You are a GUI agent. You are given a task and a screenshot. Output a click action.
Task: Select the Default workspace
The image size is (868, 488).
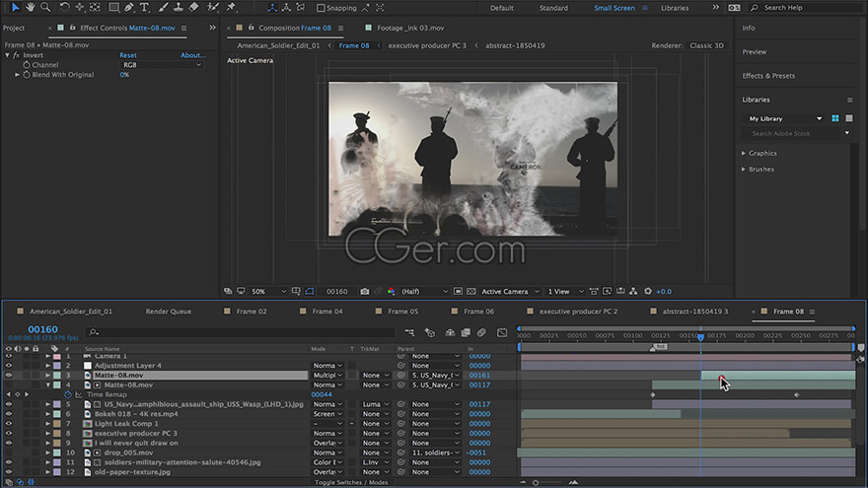(501, 8)
